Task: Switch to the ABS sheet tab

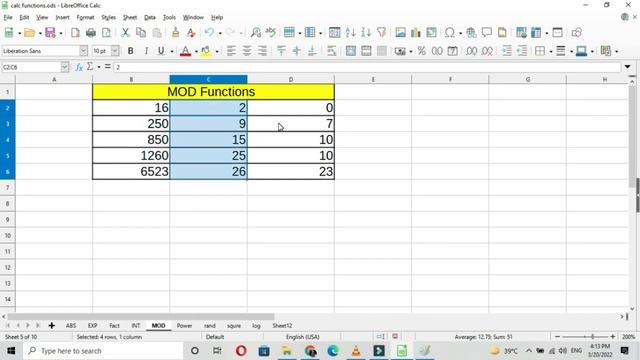Action: click(71, 326)
